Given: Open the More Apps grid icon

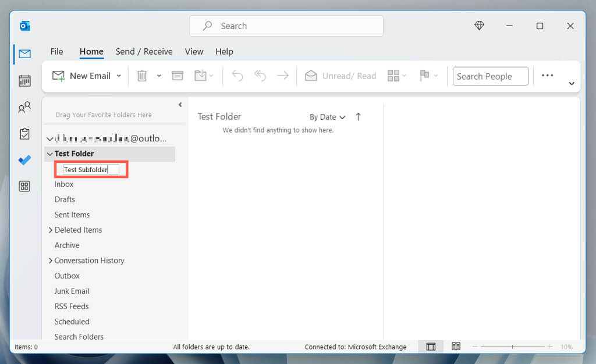Looking at the screenshot, I should click(x=24, y=187).
